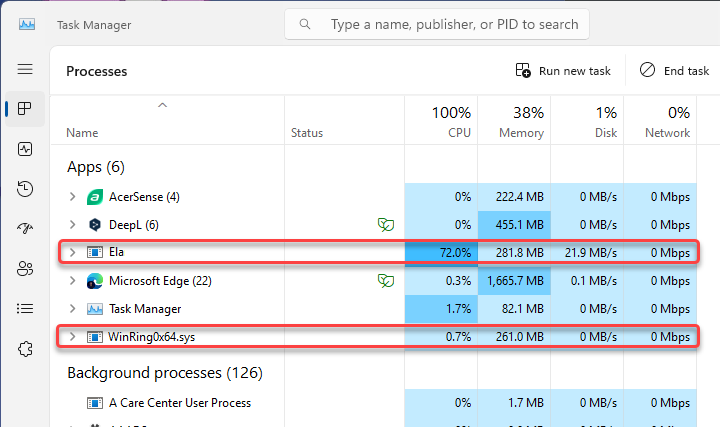Open the Details page icon
Screen dimensions: 720x427
(x=25, y=309)
